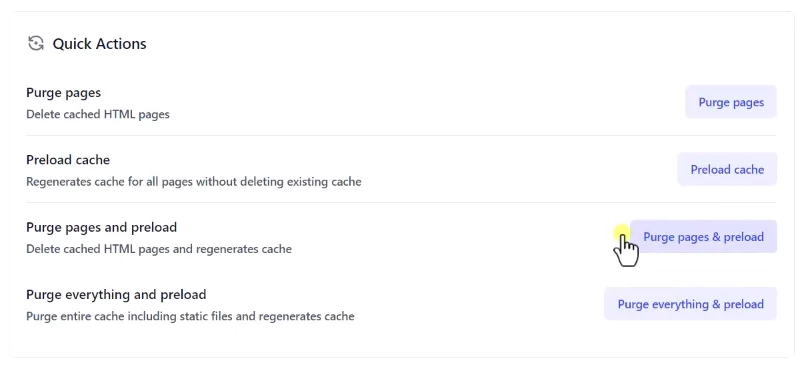Screen dimensions: 805x367
Task: Click Purge entire cache including static files text
Action: click(x=190, y=316)
